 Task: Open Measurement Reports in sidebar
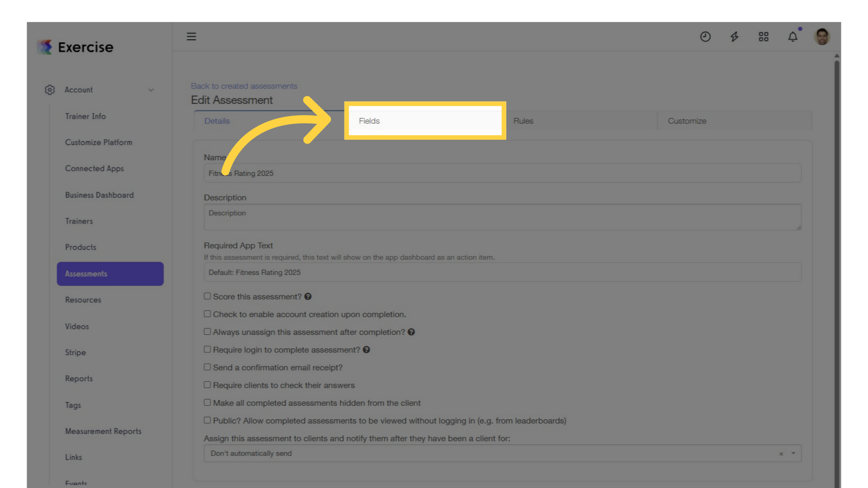(103, 432)
